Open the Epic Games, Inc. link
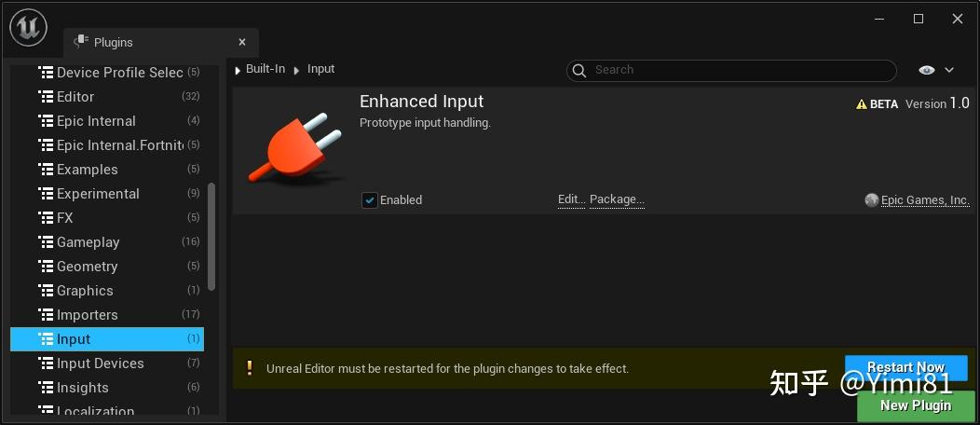 [925, 200]
